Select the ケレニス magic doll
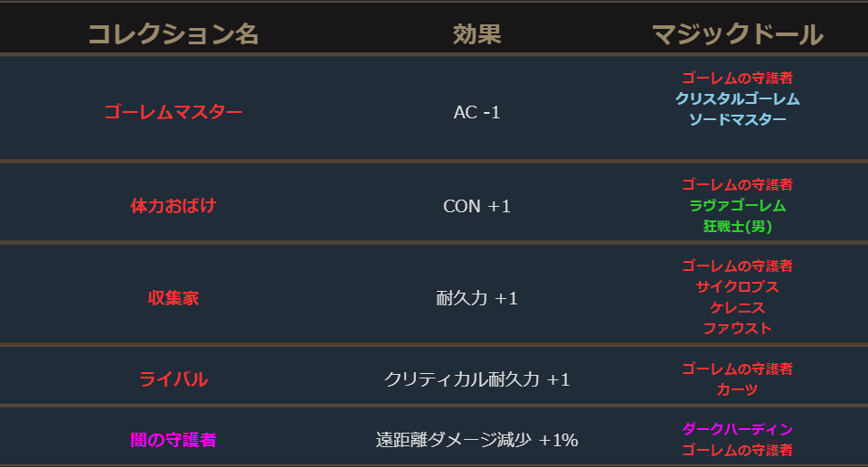The image size is (868, 467). 737,307
